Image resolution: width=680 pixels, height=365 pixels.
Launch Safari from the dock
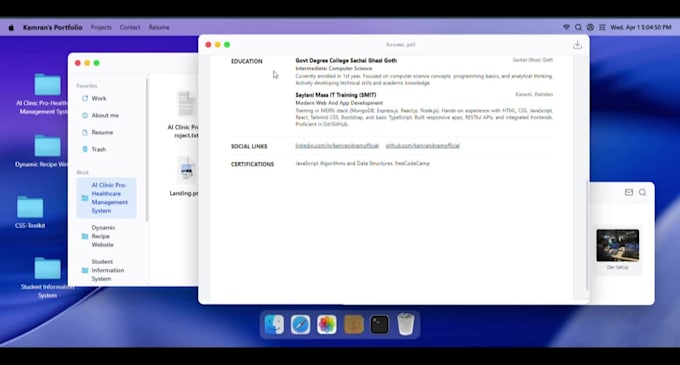[301, 324]
